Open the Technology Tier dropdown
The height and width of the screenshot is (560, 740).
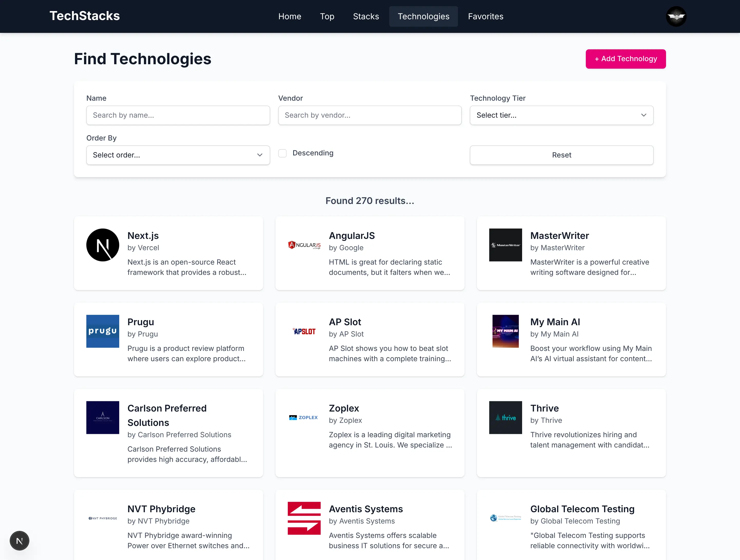(x=561, y=115)
